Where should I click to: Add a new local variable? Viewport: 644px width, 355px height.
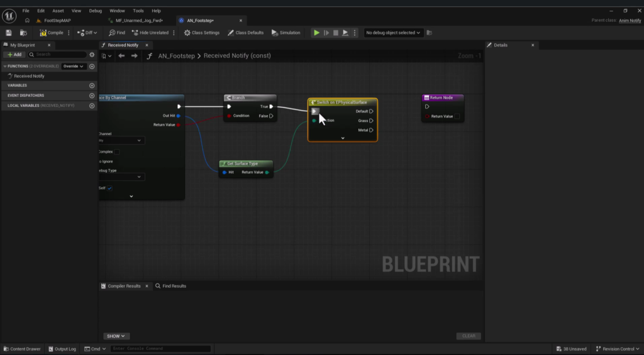[x=92, y=106]
